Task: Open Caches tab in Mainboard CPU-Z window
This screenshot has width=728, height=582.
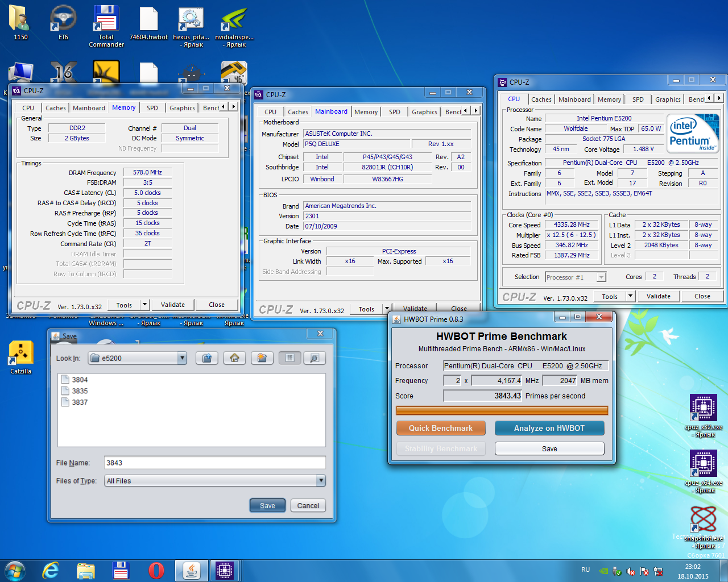Action: point(297,112)
